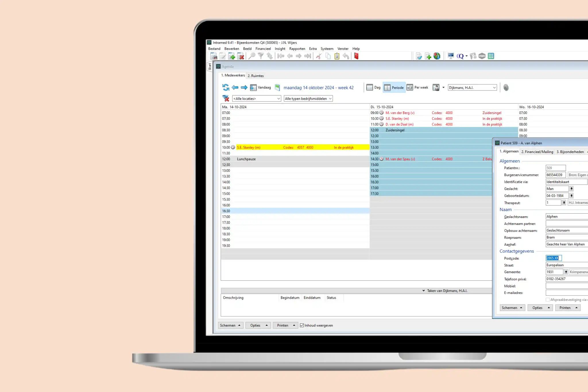This screenshot has height=392, width=588.
Task: Click the agenda settings gear icon
Action: coord(506,87)
